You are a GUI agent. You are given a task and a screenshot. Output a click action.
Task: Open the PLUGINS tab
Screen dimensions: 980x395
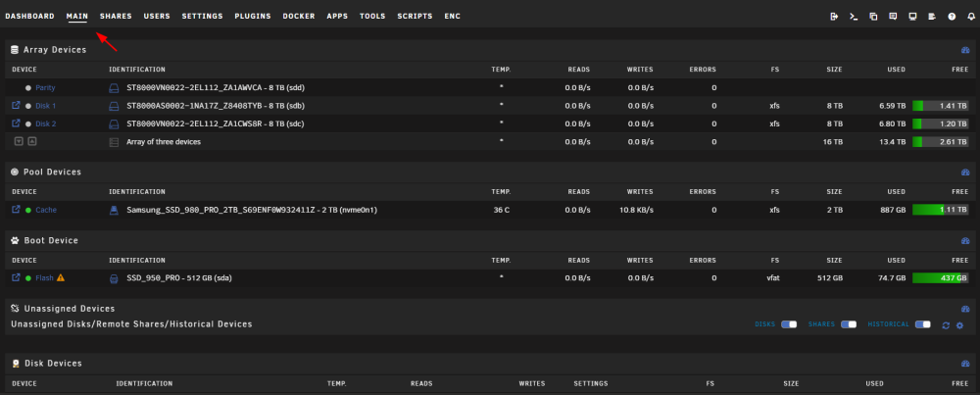pyautogui.click(x=253, y=17)
